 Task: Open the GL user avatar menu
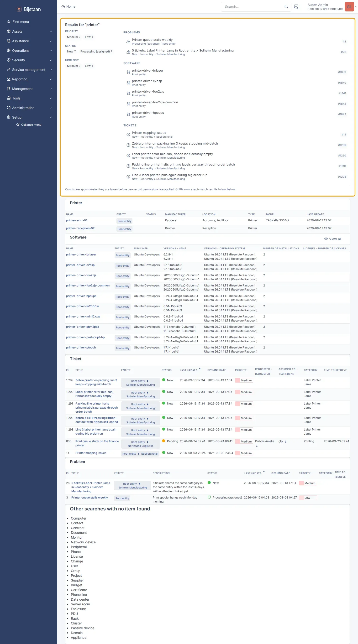[x=349, y=7]
